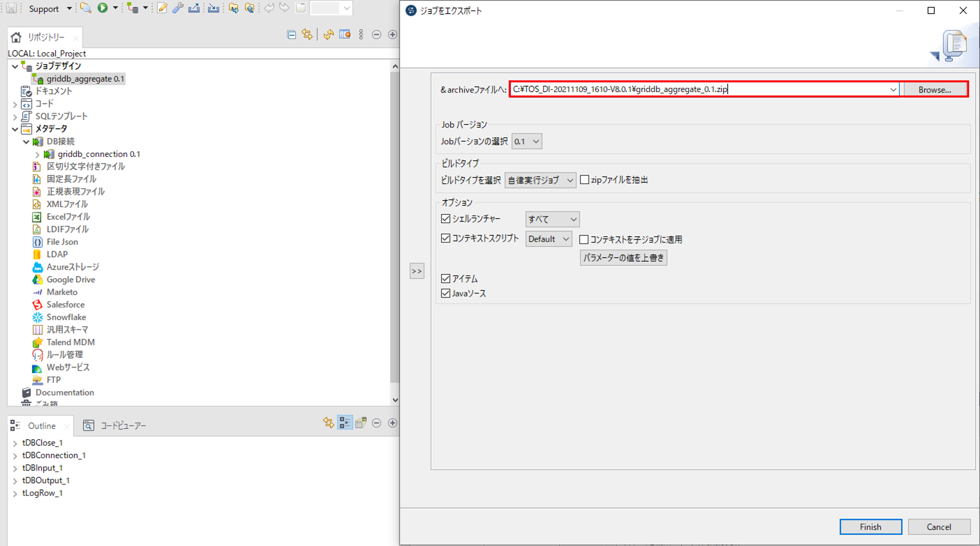
Task: Click the wrench icon in top toolbar
Action: tap(178, 8)
